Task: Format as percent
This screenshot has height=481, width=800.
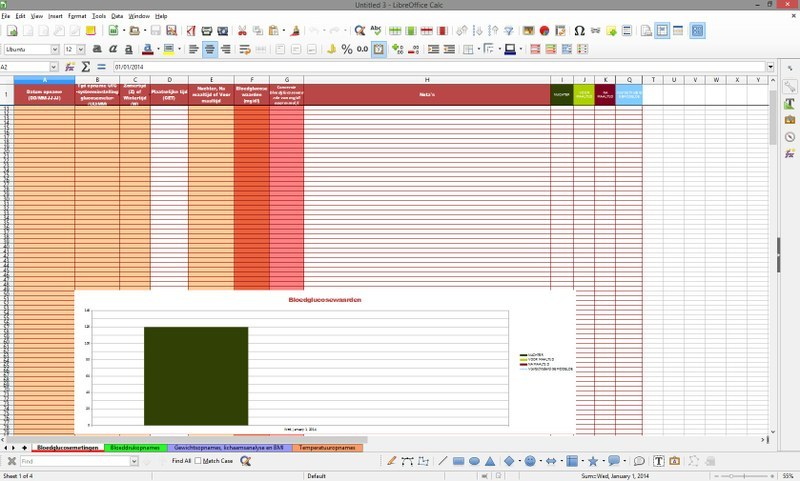Action: [x=347, y=49]
